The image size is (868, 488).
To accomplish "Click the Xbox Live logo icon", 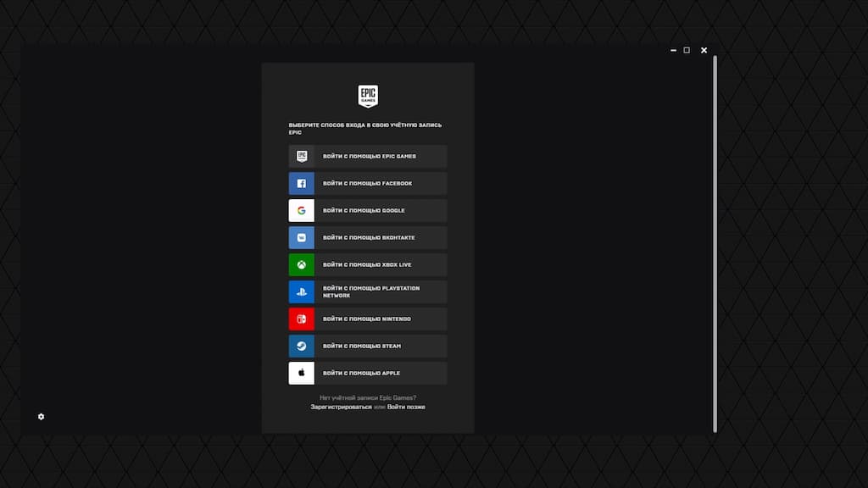I will (x=301, y=265).
